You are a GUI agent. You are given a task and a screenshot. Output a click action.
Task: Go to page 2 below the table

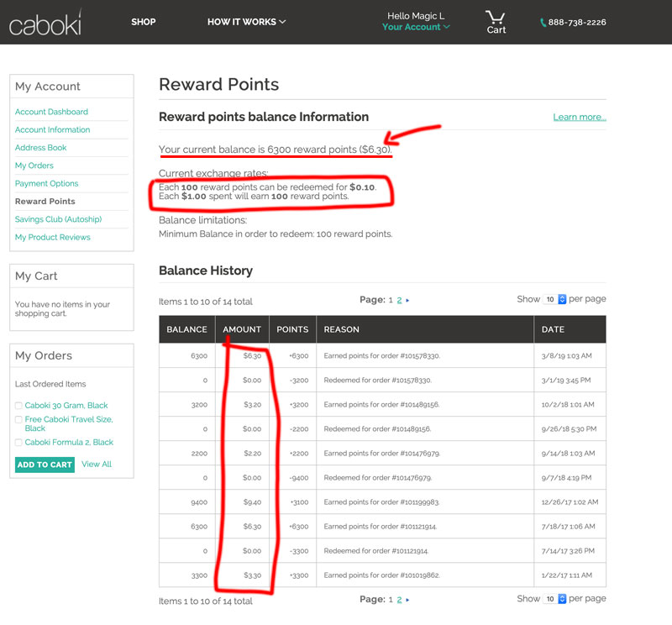[x=399, y=600]
